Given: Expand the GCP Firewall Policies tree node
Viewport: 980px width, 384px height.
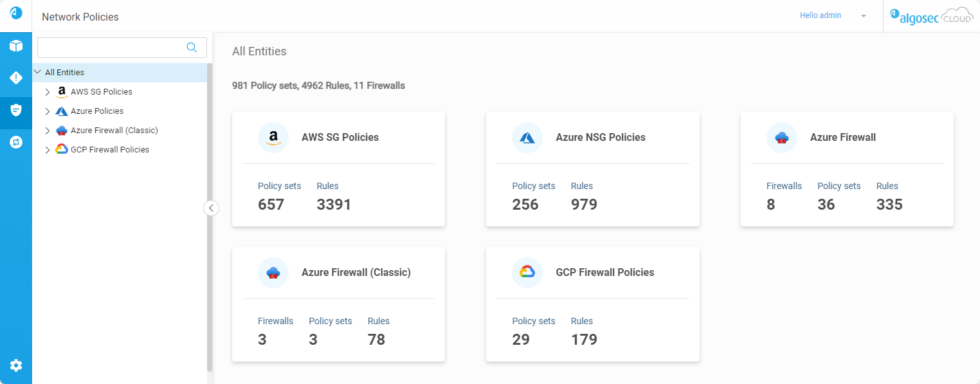Looking at the screenshot, I should click(48, 150).
